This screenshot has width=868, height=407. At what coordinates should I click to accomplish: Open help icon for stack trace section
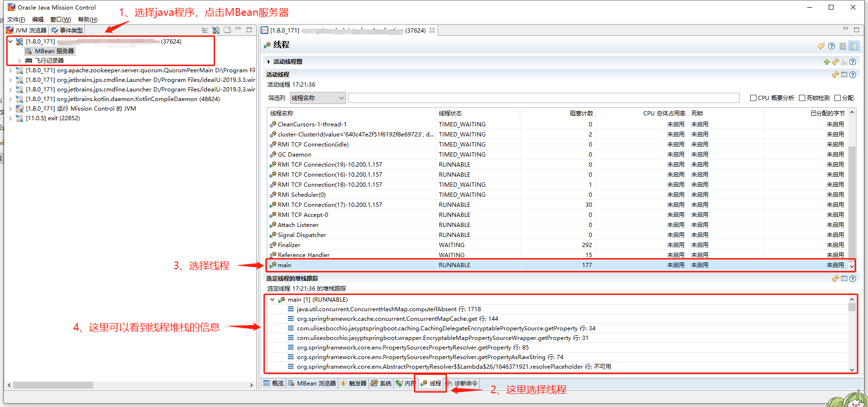coord(853,279)
